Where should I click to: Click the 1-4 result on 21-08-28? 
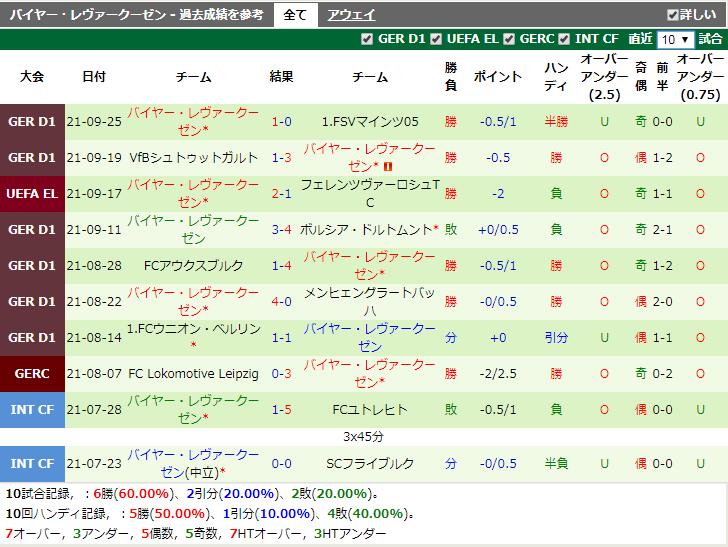pos(281,266)
